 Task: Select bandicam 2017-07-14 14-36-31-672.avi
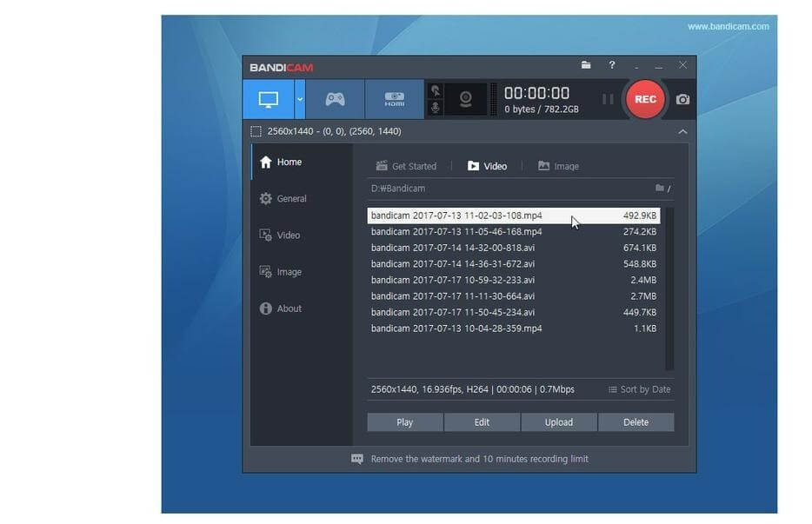(514, 264)
